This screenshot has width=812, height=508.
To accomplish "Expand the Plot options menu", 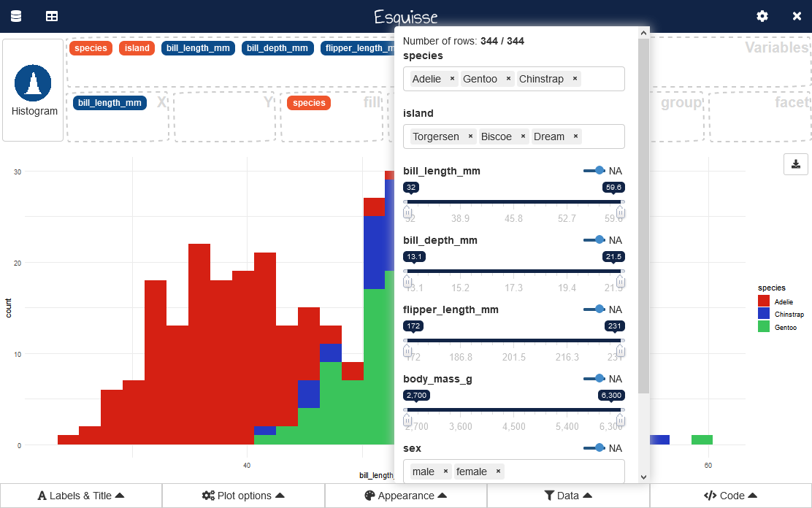I will pyautogui.click(x=243, y=496).
